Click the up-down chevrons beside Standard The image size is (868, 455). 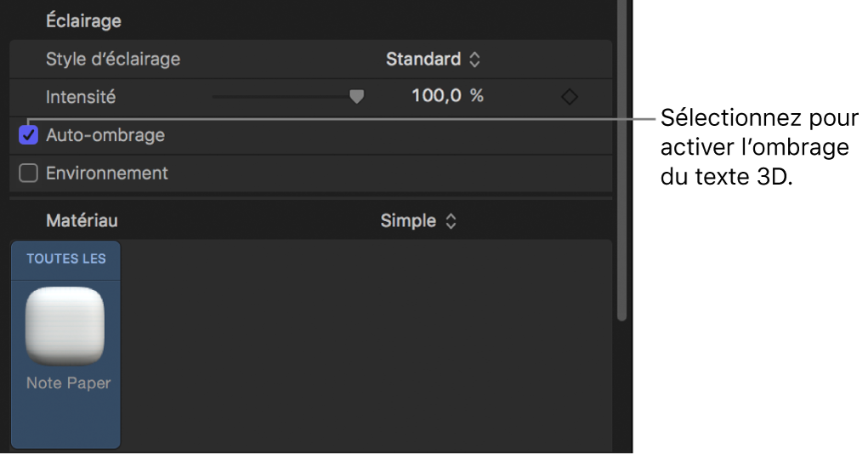[x=475, y=60]
